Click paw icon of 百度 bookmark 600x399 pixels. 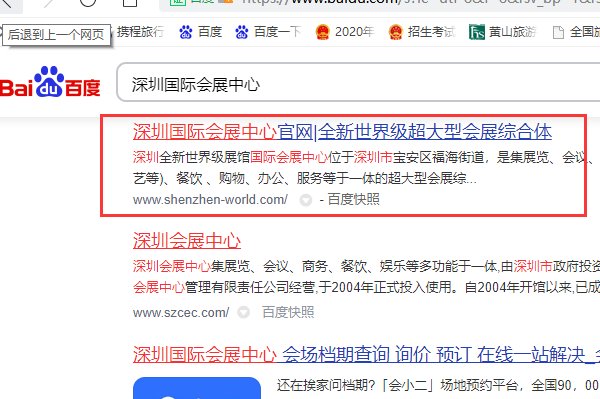tap(186, 32)
